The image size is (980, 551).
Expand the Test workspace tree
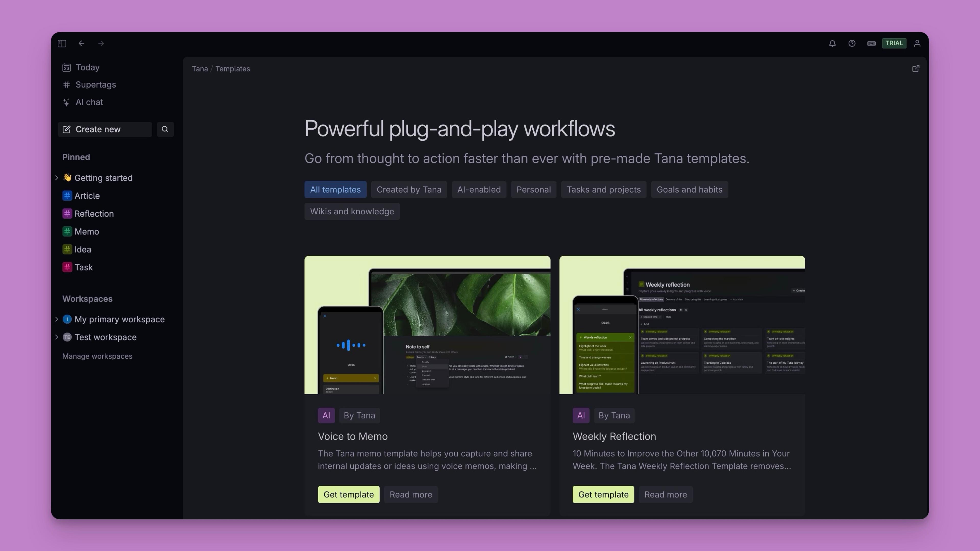(x=57, y=337)
